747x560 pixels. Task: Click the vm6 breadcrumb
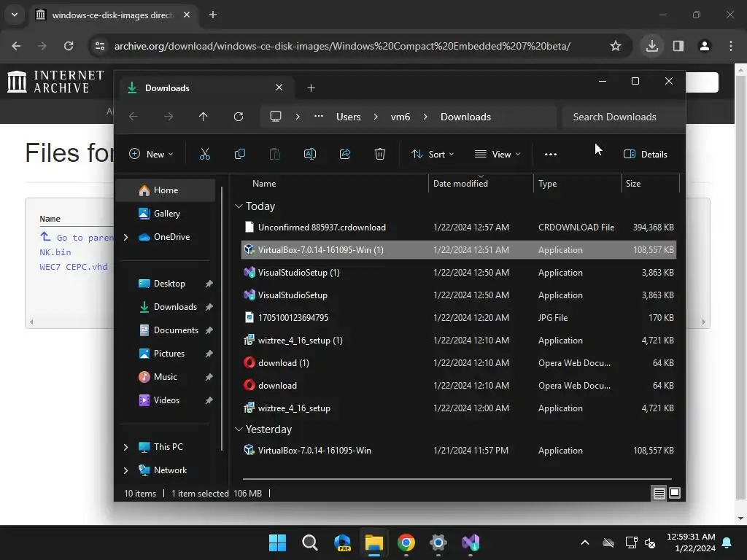tap(400, 117)
